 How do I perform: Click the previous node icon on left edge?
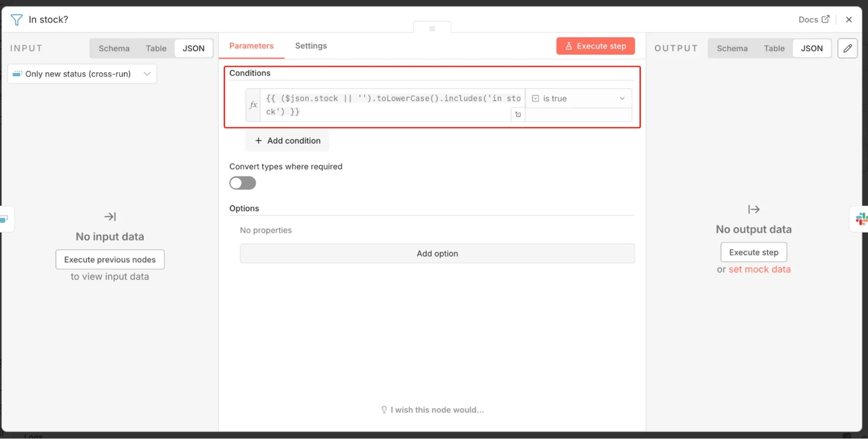coord(5,219)
